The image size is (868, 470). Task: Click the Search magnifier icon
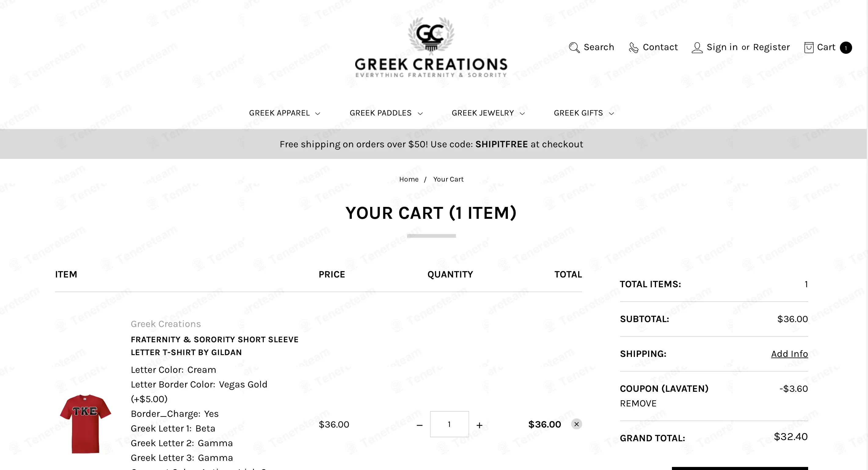coord(574,48)
